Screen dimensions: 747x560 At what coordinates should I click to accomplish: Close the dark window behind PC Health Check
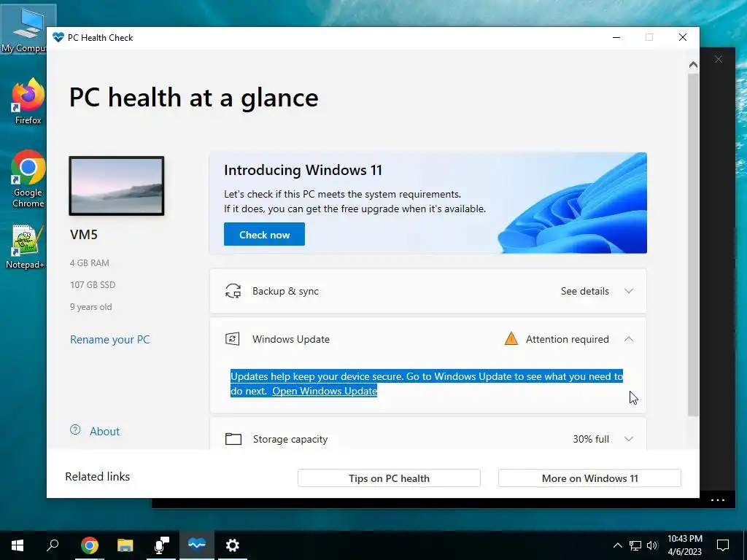click(x=719, y=59)
